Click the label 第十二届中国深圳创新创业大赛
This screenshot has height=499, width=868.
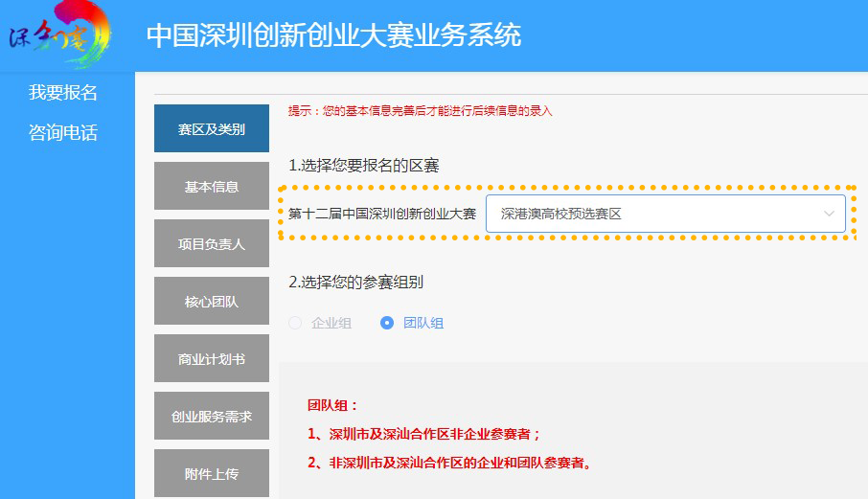382,214
